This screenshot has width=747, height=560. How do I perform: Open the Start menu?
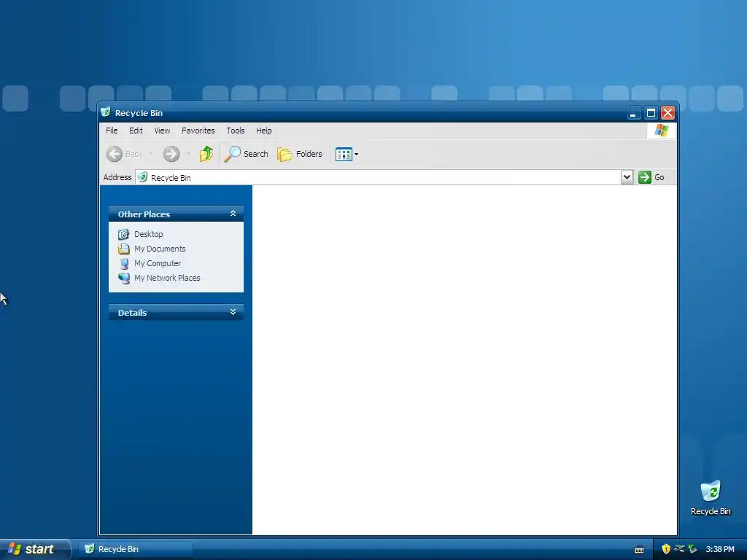point(34,549)
